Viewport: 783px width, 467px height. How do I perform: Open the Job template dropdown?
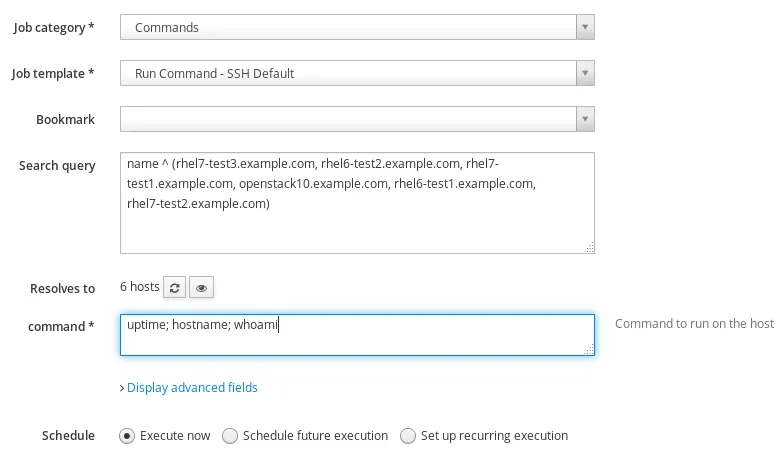[x=357, y=73]
